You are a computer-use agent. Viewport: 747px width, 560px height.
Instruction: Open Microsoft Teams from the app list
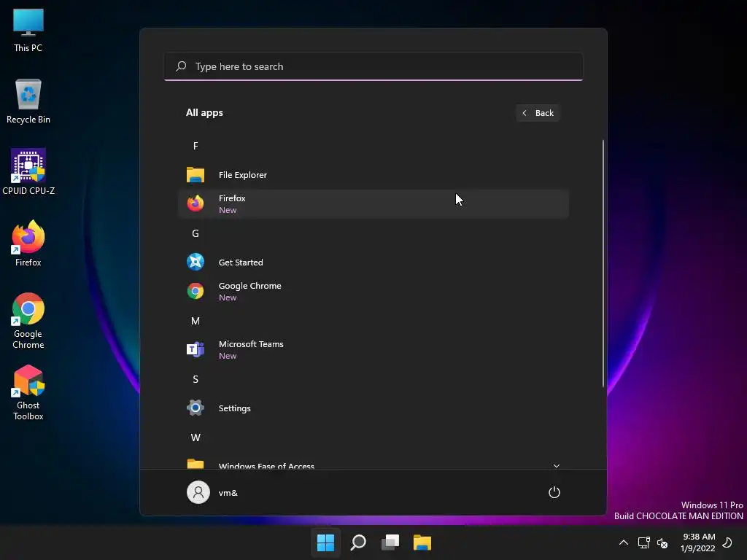pyautogui.click(x=373, y=349)
